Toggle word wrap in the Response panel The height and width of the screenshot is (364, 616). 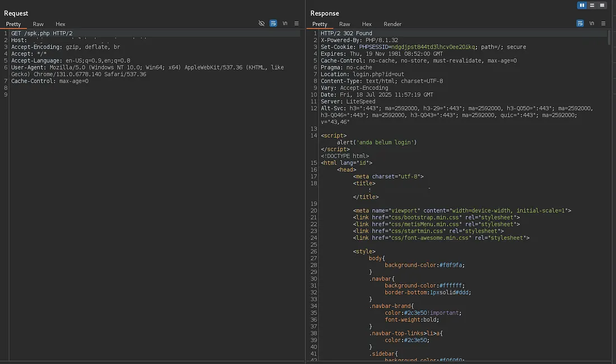(580, 24)
